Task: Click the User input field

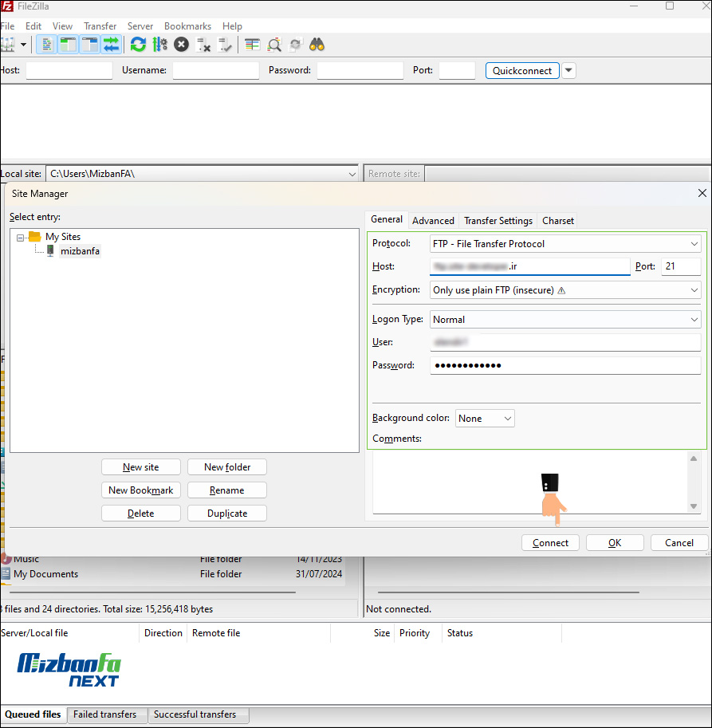Action: click(x=564, y=342)
